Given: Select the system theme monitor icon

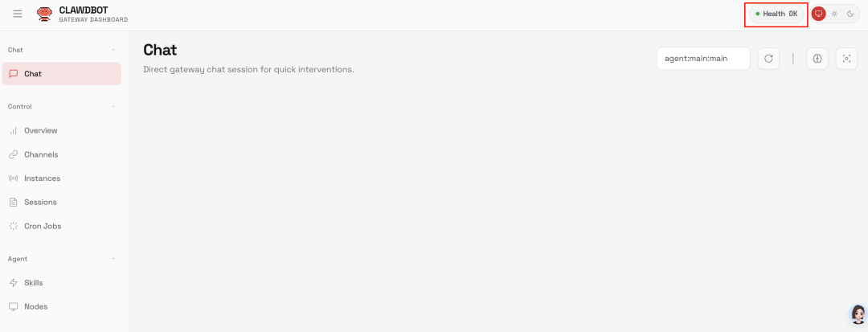Looking at the screenshot, I should point(819,14).
